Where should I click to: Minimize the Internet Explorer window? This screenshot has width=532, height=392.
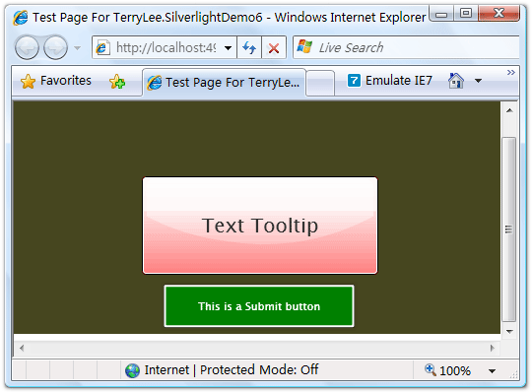click(x=441, y=14)
